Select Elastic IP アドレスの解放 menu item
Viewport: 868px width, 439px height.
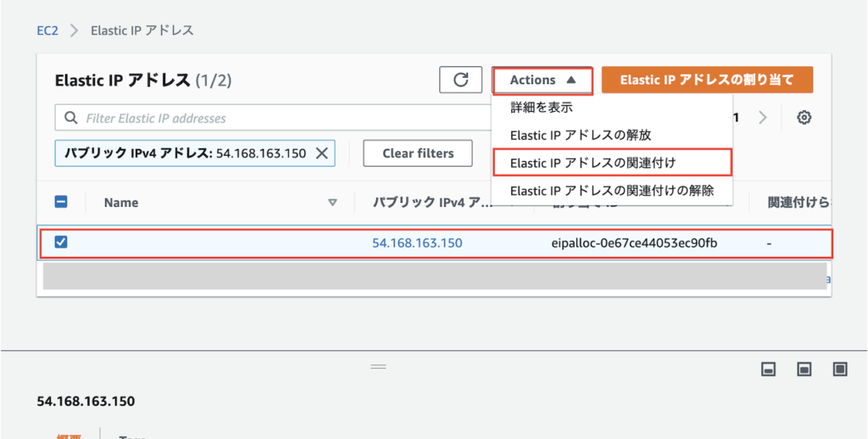tap(581, 135)
